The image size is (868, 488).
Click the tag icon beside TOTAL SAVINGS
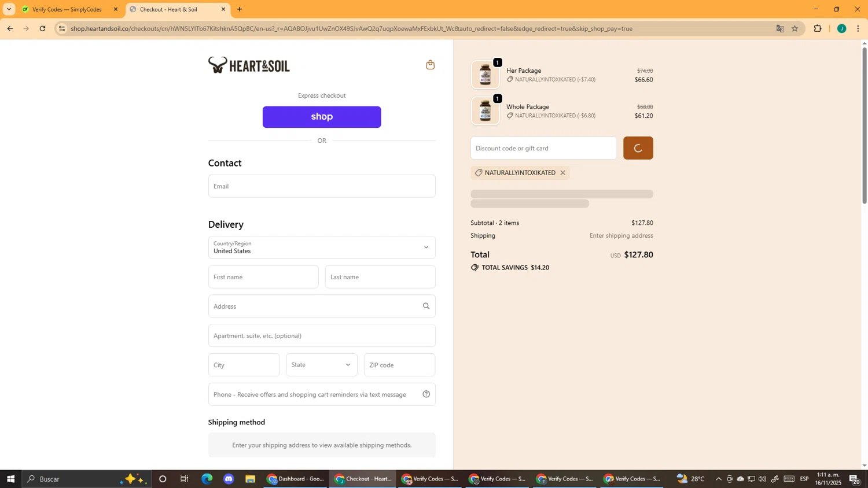click(x=475, y=268)
